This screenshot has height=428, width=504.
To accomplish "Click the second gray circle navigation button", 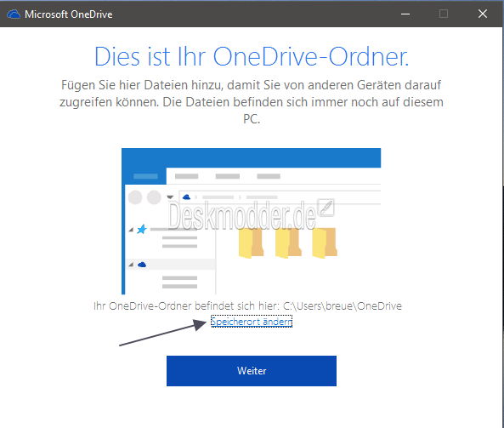I will pyautogui.click(x=154, y=197).
